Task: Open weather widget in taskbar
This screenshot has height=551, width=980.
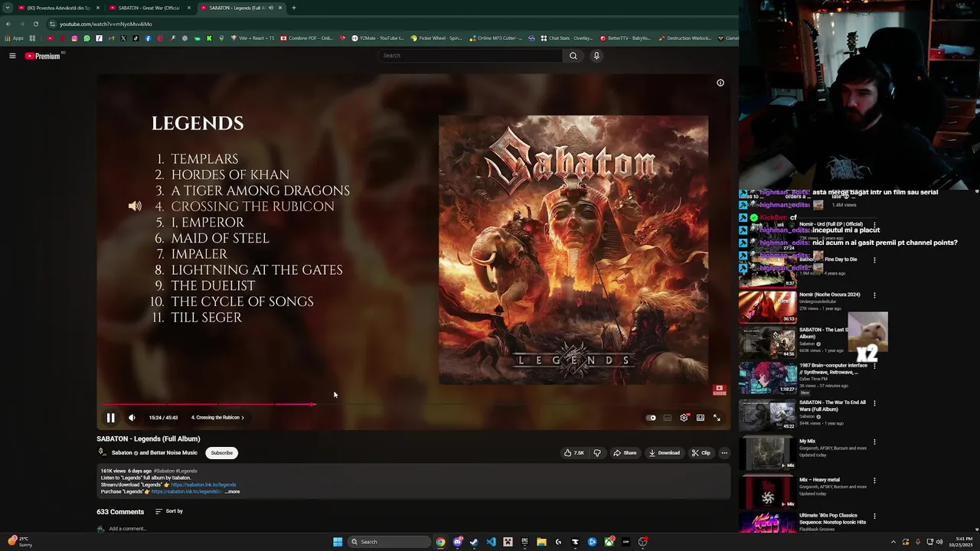Action: tap(20, 542)
